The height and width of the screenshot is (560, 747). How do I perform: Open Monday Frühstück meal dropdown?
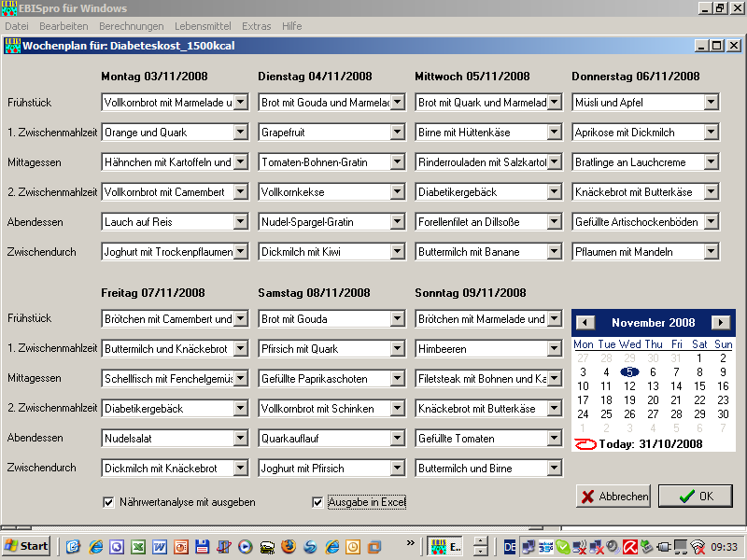pos(241,103)
